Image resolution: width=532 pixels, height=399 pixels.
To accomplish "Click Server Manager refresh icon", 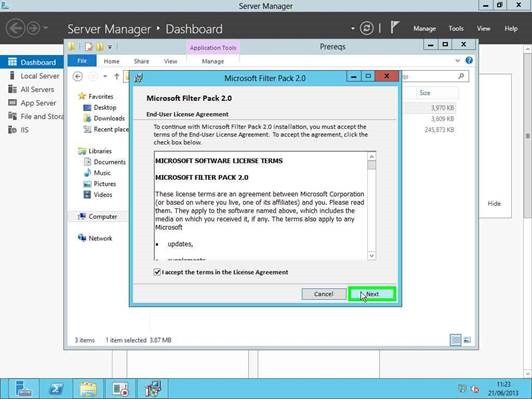I will point(366,28).
